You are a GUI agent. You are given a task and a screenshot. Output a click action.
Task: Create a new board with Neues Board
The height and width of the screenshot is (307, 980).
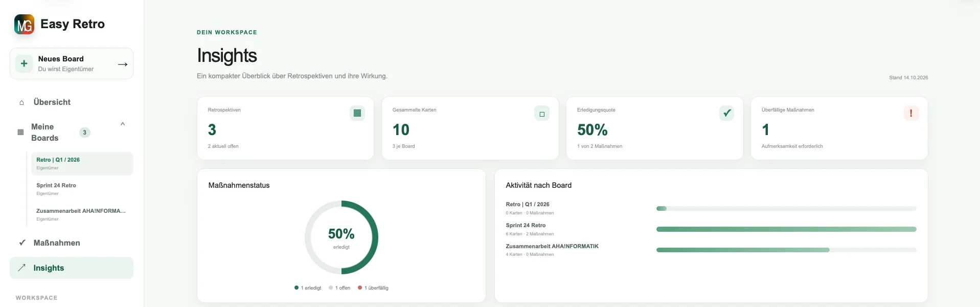tap(72, 64)
